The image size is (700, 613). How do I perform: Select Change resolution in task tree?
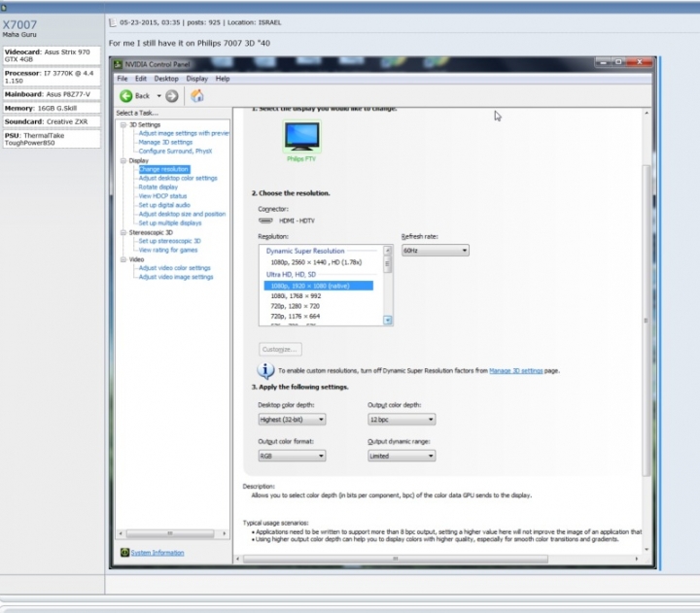pos(164,170)
